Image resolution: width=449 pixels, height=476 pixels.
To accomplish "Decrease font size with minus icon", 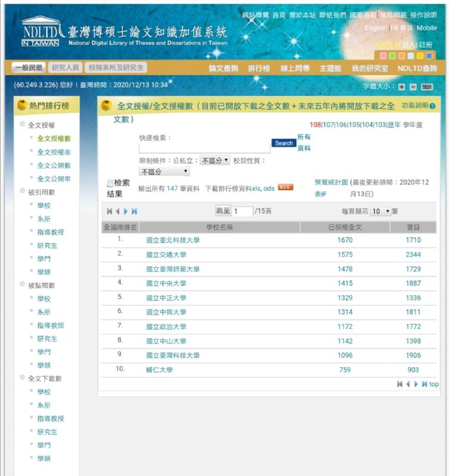I will pos(413,87).
